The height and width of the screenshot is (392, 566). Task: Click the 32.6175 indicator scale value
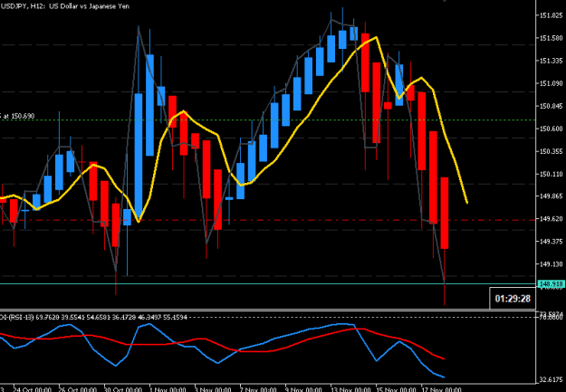pyautogui.click(x=552, y=379)
